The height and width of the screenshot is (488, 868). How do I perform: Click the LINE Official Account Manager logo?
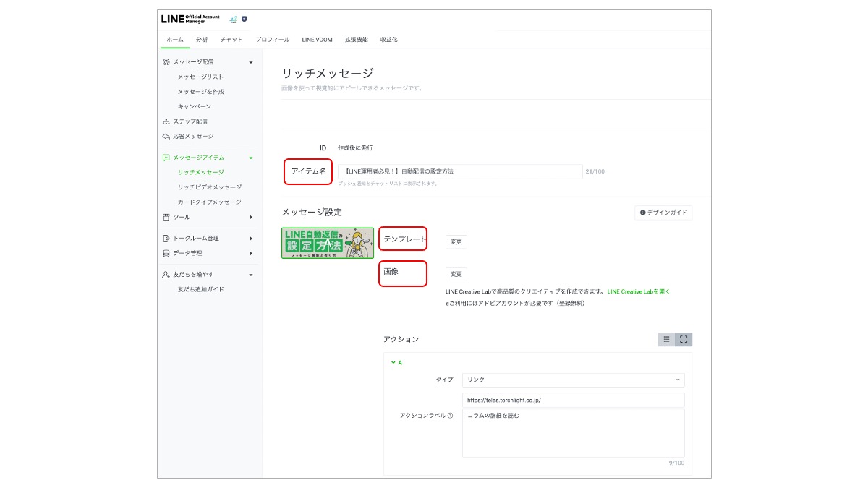pos(190,19)
